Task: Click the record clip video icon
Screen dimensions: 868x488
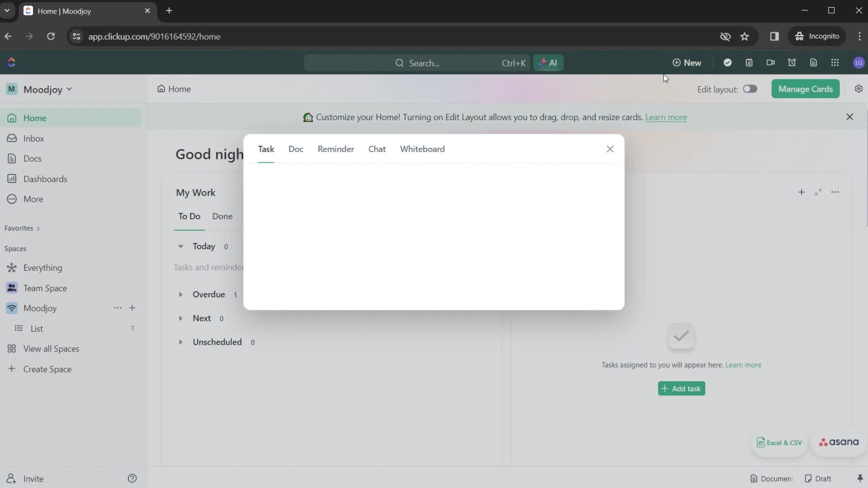Action: click(770, 63)
